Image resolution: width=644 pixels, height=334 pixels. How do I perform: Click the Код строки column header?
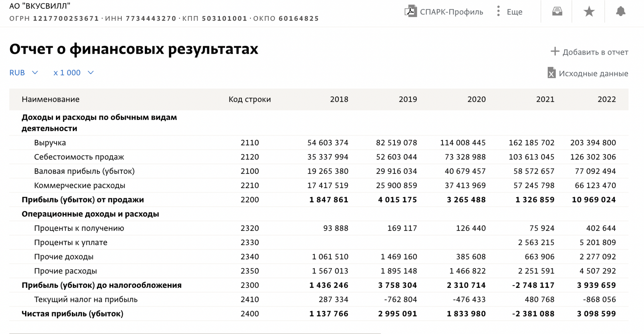tap(250, 99)
